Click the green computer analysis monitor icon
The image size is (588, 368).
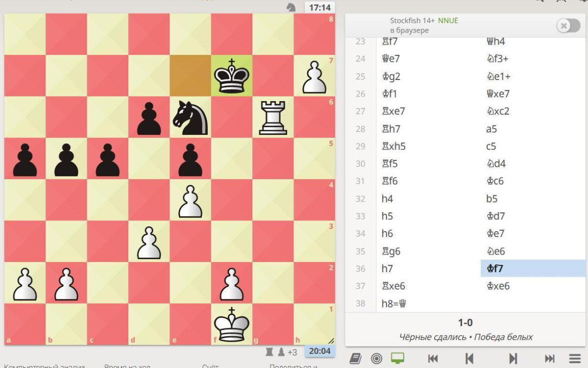[397, 358]
